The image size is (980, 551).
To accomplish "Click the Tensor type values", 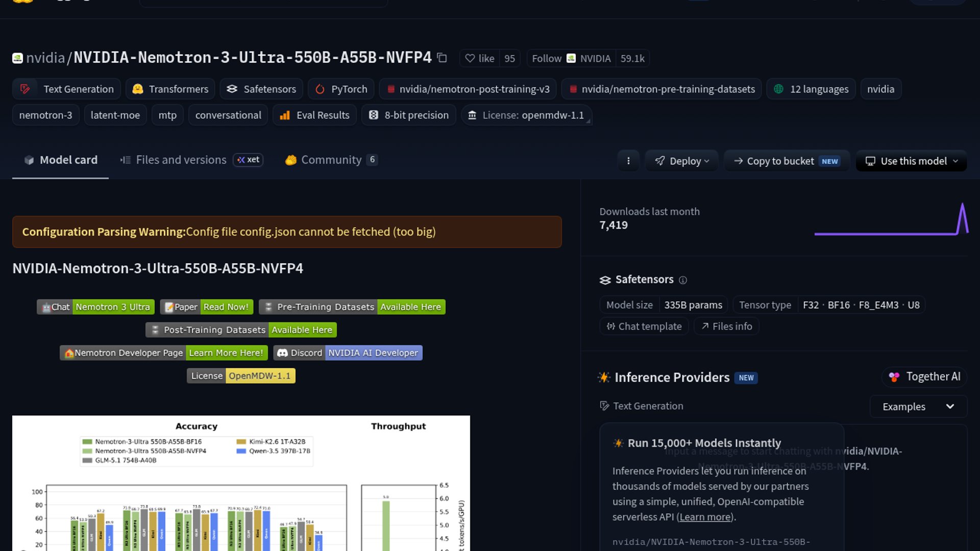I will tap(861, 305).
